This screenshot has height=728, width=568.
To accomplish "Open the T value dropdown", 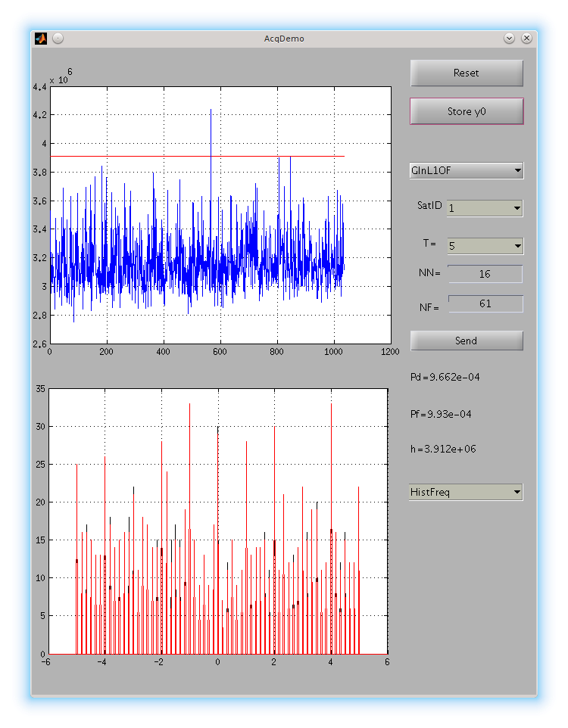I will [x=485, y=246].
